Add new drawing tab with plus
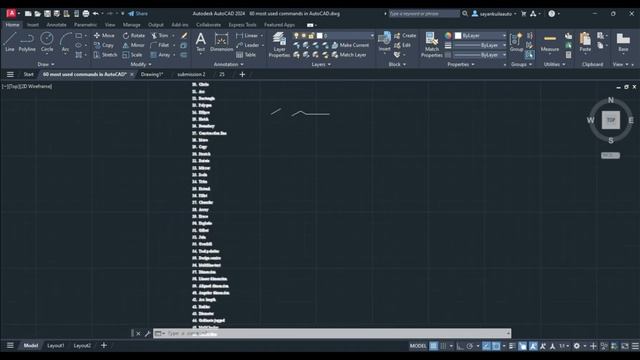Screen dimensions: 640x360 (242, 74)
